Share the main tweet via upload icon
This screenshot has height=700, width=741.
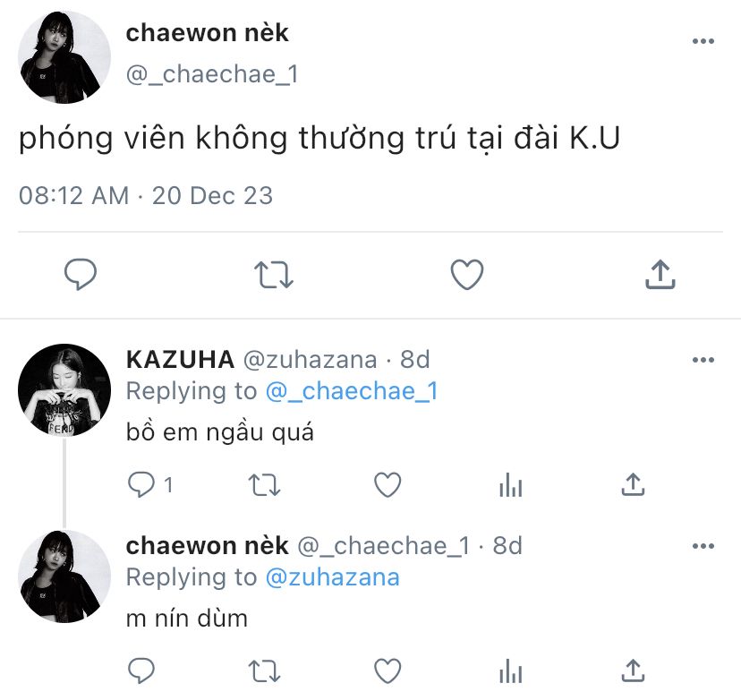[660, 274]
